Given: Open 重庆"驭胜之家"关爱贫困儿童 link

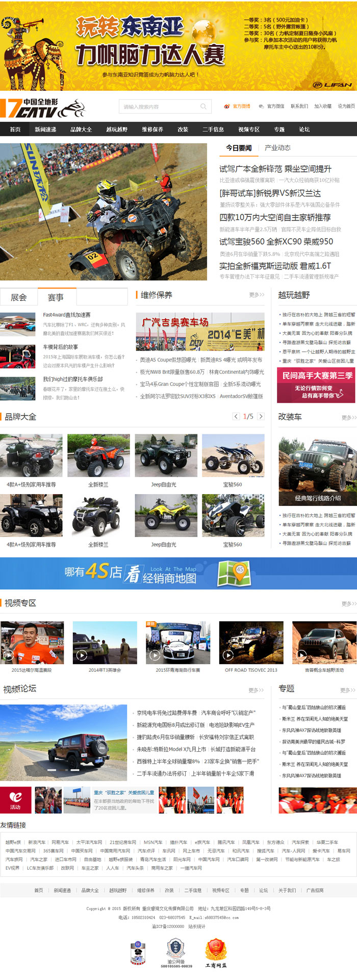Looking at the screenshot, I should 124,793.
